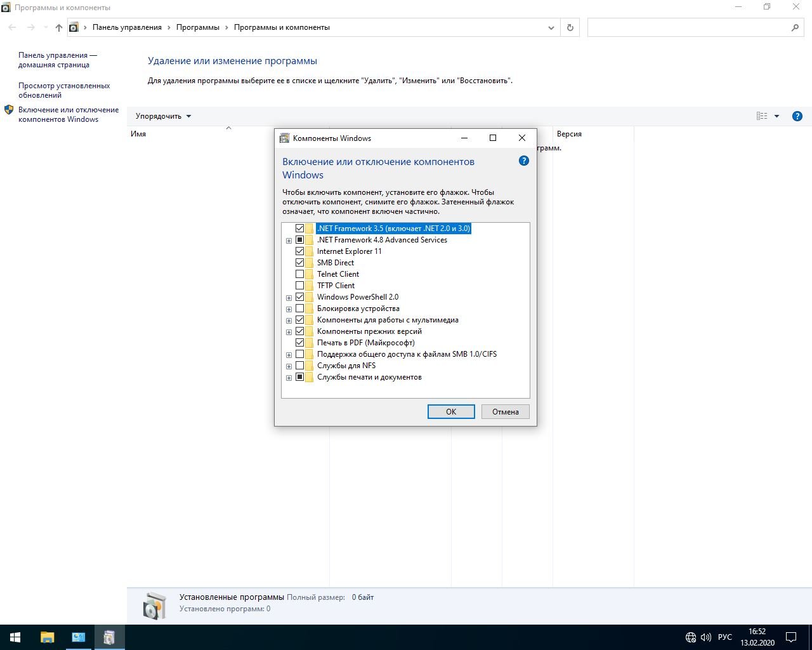Open Просмотр установленных обновлений link
Viewport: 812px width, 650px height.
click(x=64, y=90)
